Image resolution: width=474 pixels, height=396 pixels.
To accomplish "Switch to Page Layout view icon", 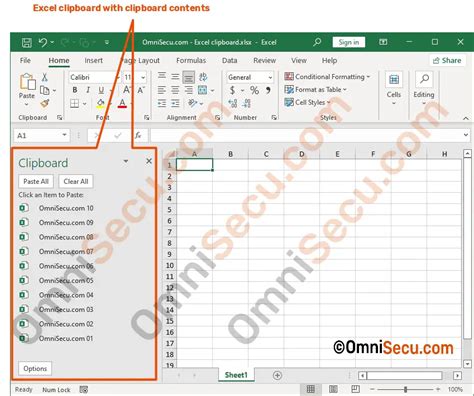I will click(333, 389).
